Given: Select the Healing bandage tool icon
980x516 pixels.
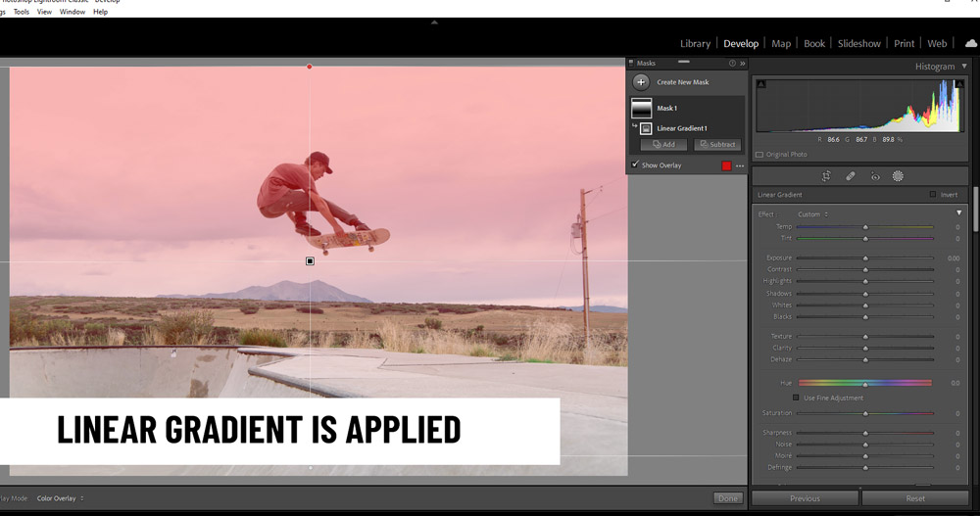Looking at the screenshot, I should coord(851,176).
